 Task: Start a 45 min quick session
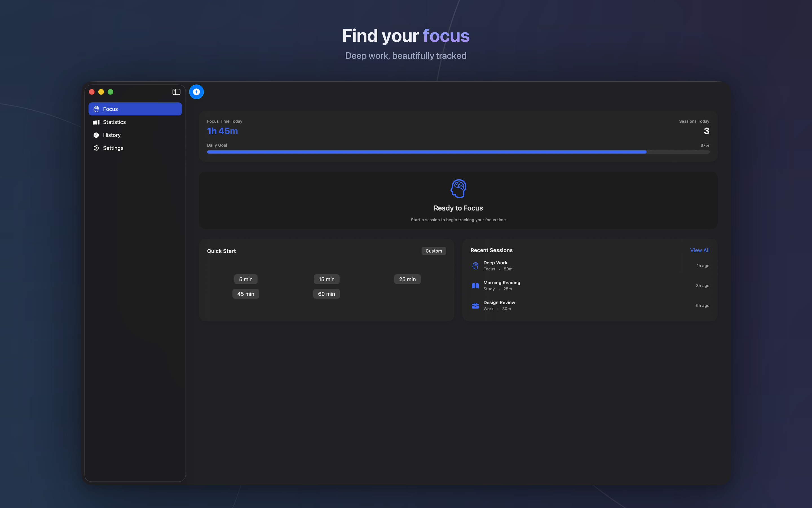246,294
